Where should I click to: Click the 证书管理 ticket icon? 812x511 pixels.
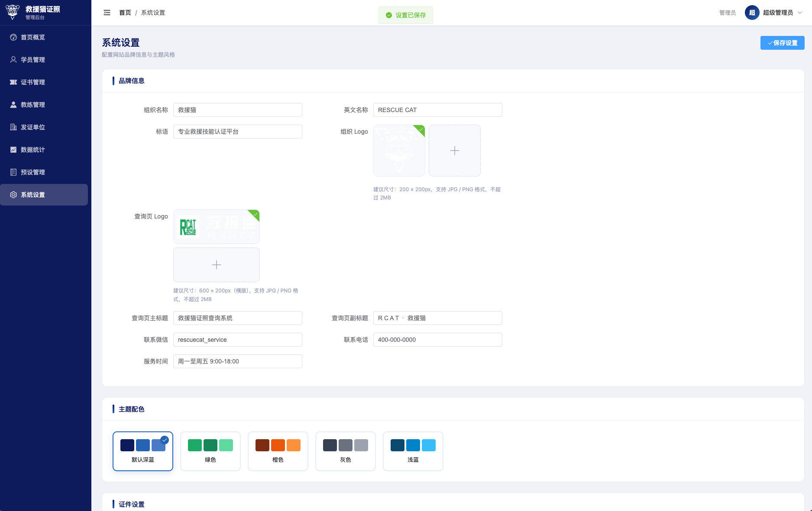(x=13, y=82)
